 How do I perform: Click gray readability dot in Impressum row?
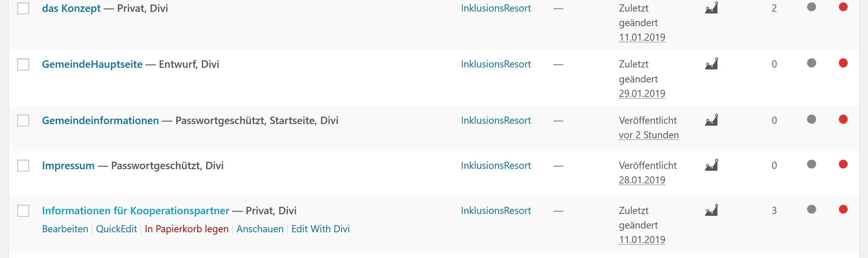point(811,164)
